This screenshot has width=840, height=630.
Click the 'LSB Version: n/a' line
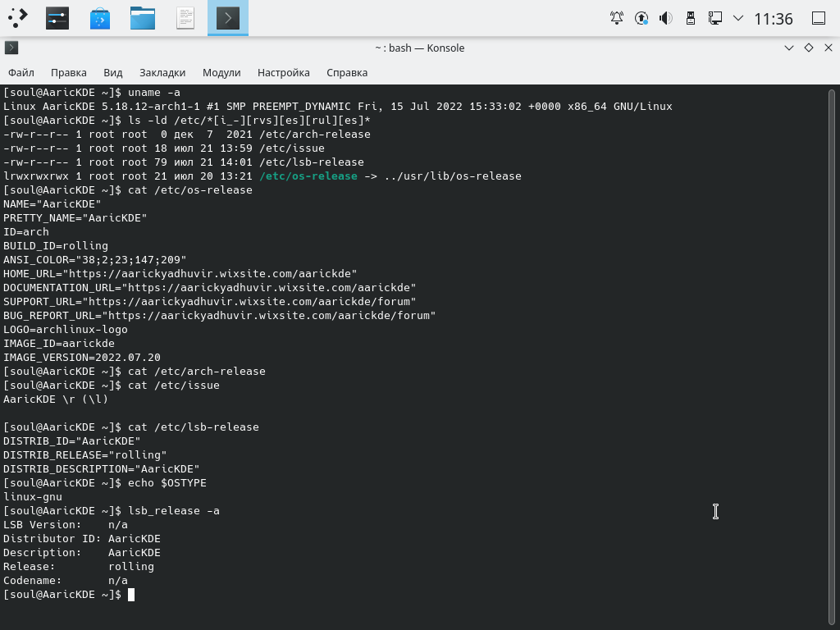tap(66, 524)
